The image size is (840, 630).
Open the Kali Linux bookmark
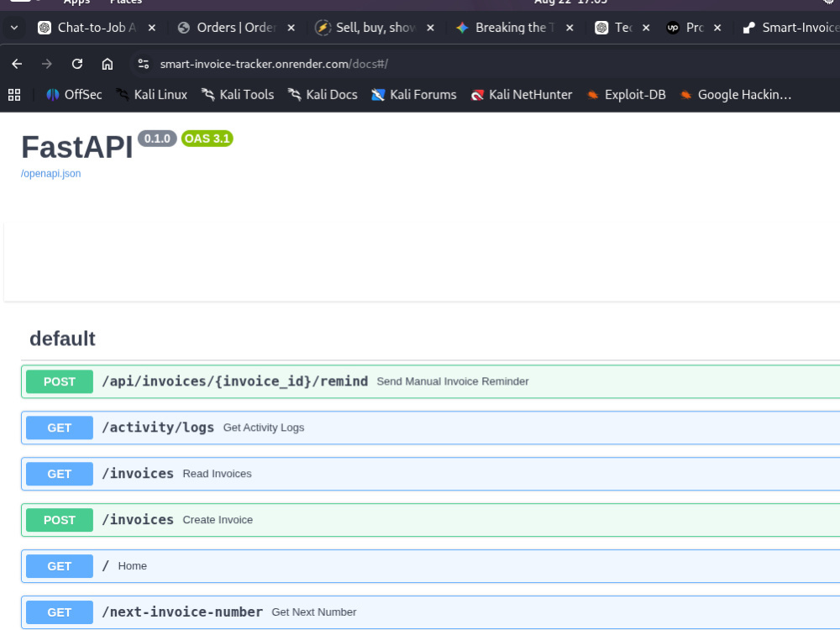click(x=152, y=95)
